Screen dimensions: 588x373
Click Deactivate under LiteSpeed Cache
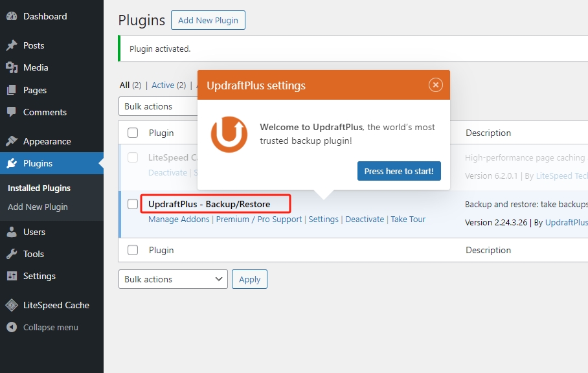[168, 172]
